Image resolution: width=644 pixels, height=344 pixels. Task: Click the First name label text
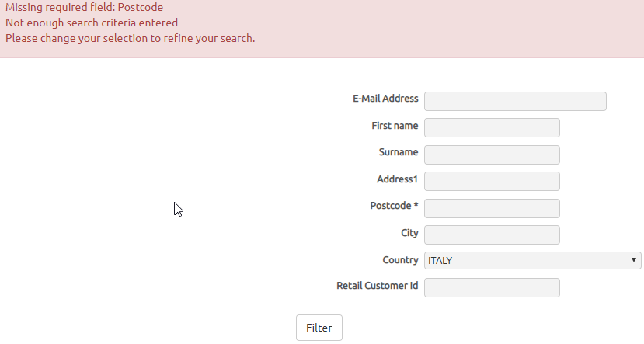pos(395,126)
